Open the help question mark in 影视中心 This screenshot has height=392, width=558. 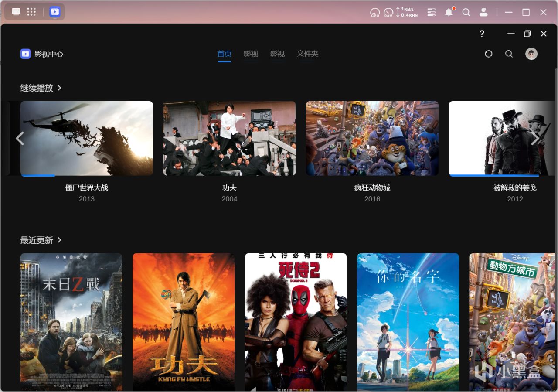[482, 34]
